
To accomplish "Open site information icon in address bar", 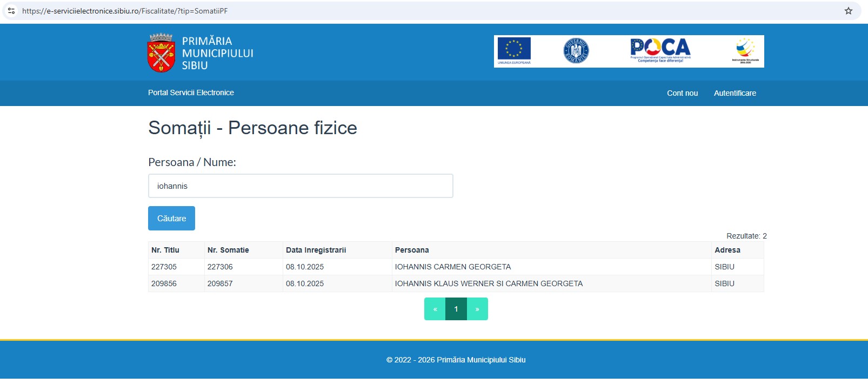I will point(11,11).
